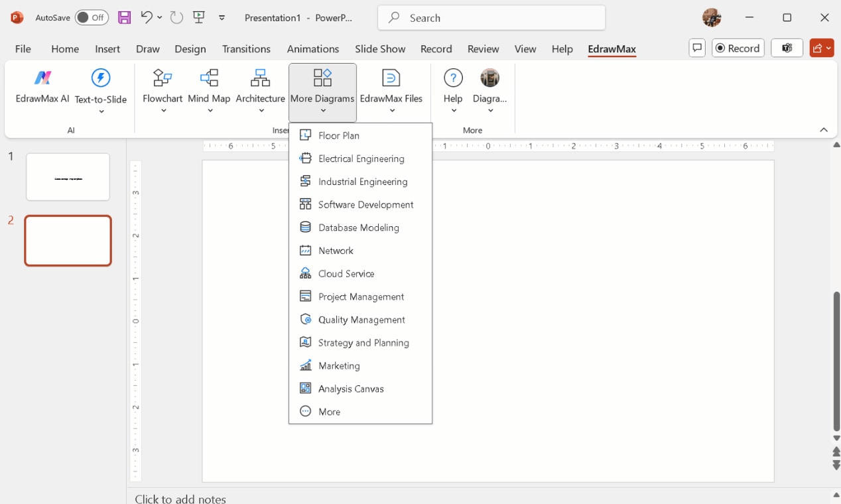Open the File tab
This screenshot has width=841, height=504.
tap(23, 49)
